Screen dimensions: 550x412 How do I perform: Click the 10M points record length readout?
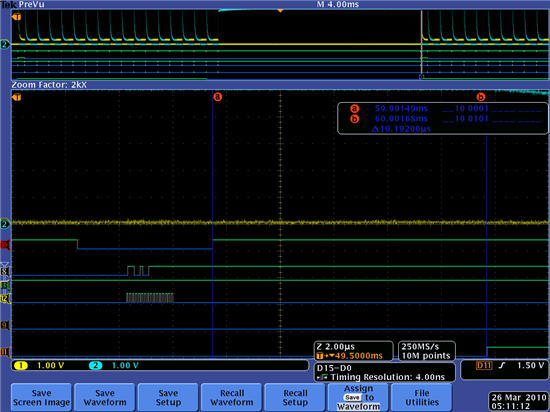[x=425, y=356]
